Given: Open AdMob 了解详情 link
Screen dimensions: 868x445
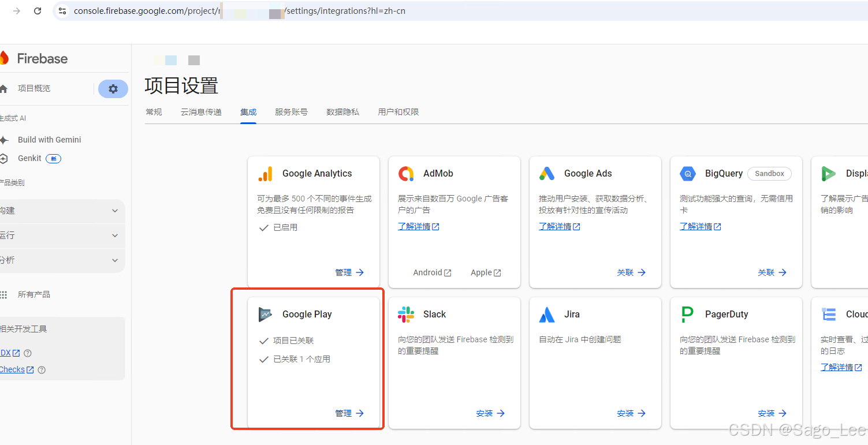Looking at the screenshot, I should (419, 227).
